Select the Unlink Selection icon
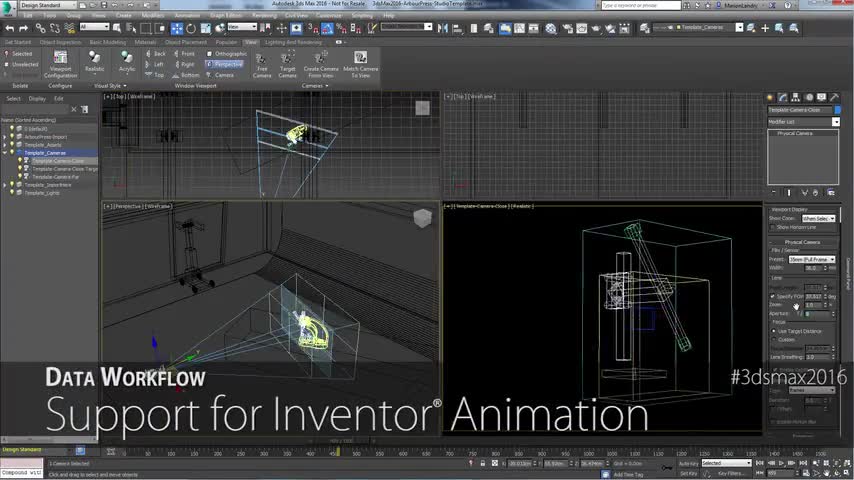The width and height of the screenshot is (854, 480). tap(54, 28)
